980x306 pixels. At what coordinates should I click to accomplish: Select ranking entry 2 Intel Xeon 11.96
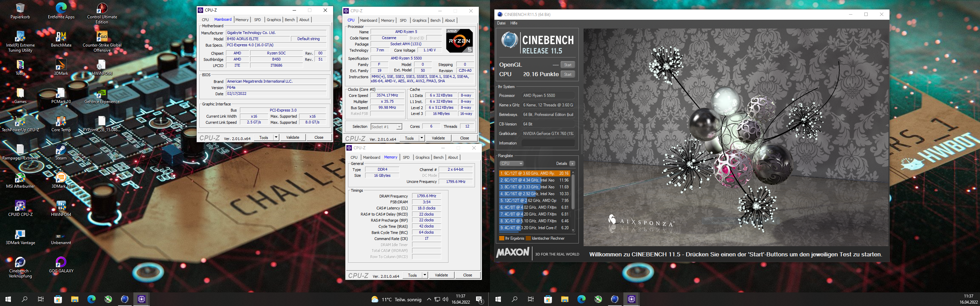pos(535,180)
